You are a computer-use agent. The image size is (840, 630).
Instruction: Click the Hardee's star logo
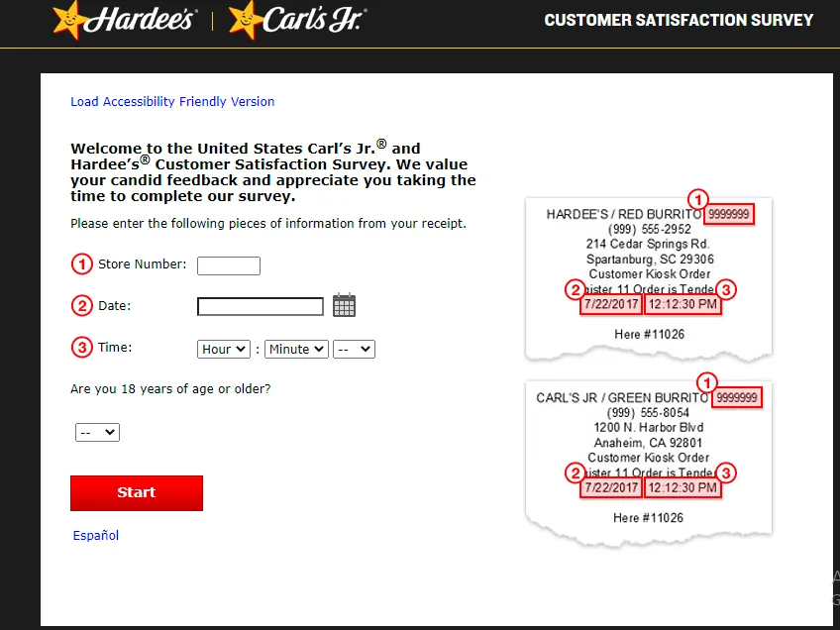click(67, 19)
